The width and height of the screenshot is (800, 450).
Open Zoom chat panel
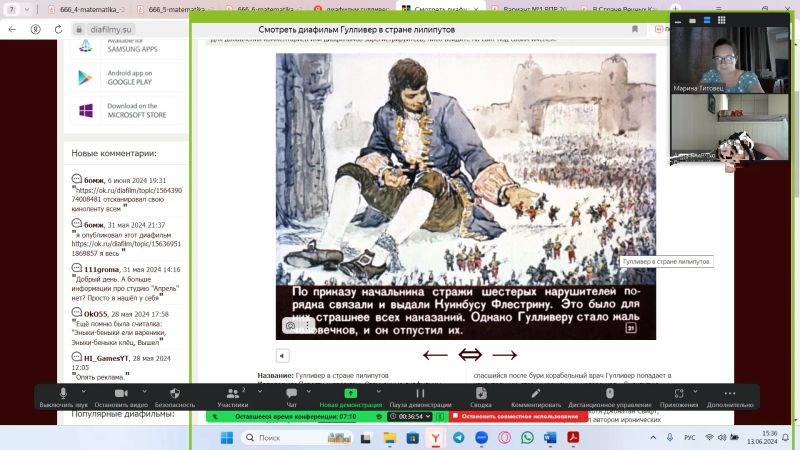(x=292, y=397)
